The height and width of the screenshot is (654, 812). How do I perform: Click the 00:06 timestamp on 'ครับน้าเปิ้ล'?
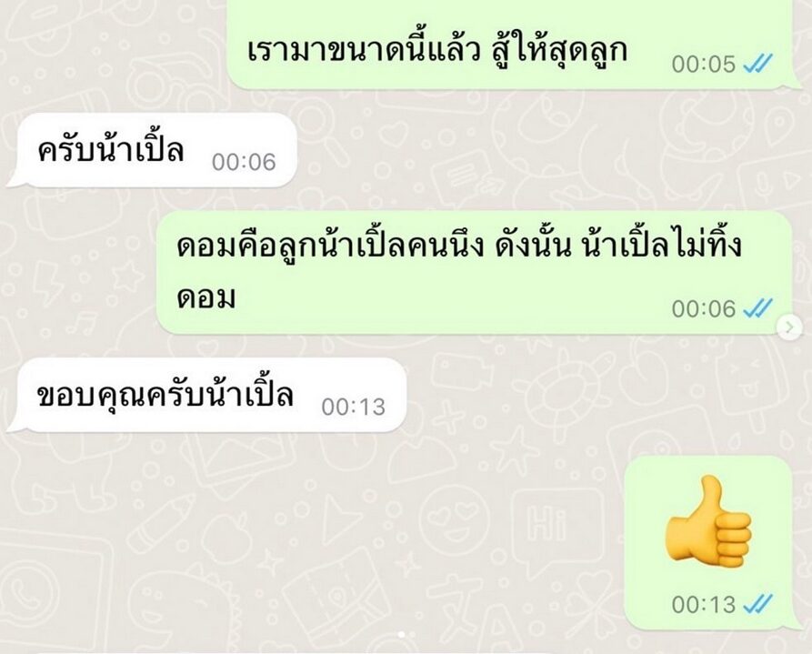coord(244,162)
